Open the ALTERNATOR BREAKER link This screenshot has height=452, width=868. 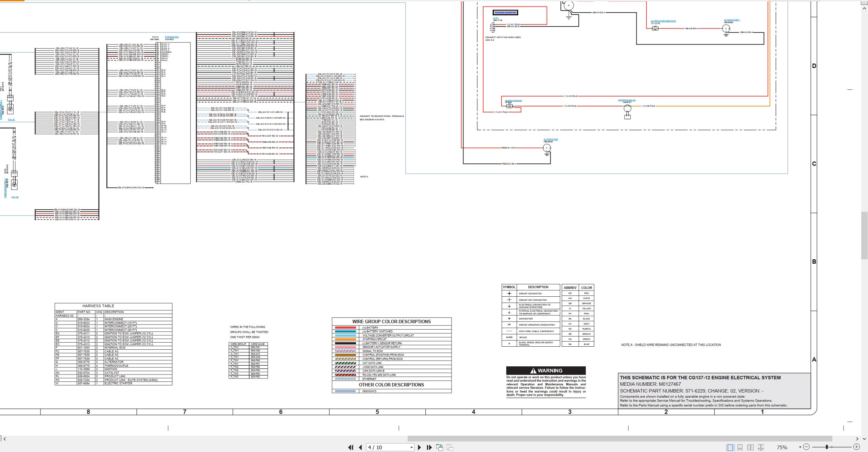[x=663, y=21]
